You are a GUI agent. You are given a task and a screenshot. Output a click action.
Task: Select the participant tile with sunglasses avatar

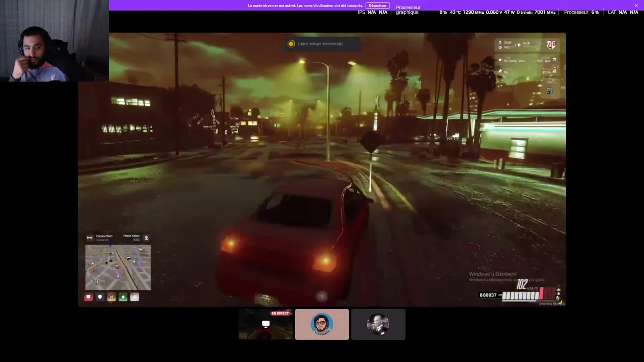pyautogui.click(x=322, y=324)
